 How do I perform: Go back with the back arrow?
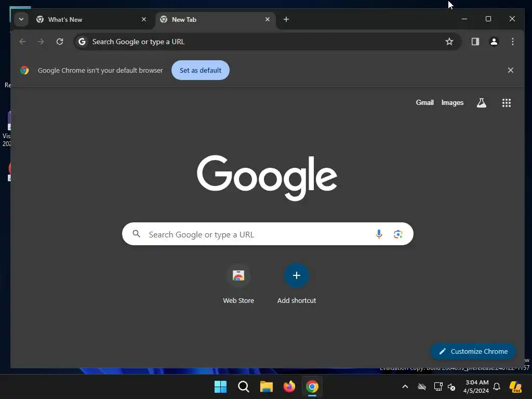22,42
